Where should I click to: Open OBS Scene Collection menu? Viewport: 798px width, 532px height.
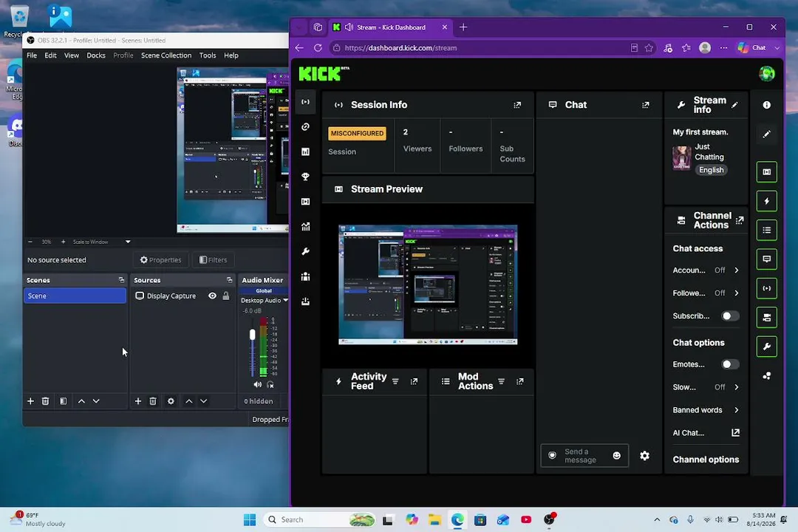pyautogui.click(x=166, y=55)
